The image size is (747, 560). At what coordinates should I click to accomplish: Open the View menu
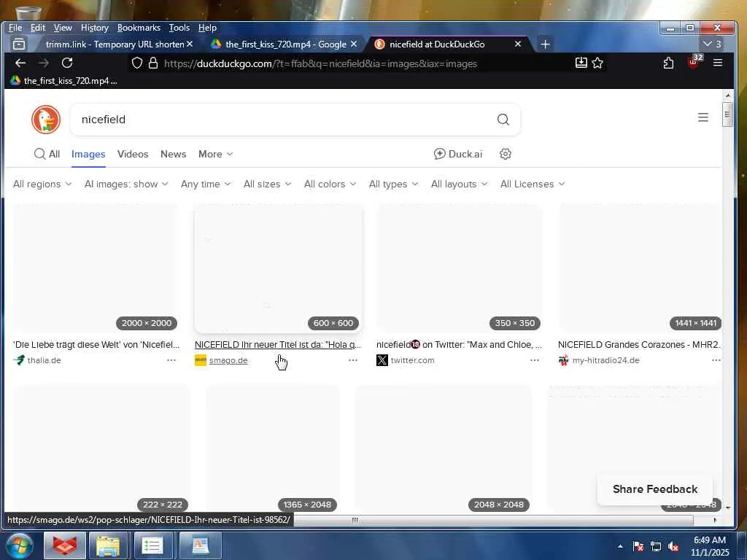click(x=63, y=28)
